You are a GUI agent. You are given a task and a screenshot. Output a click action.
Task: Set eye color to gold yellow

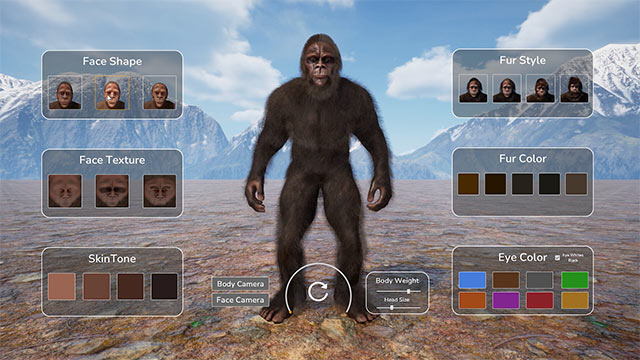[x=575, y=300]
